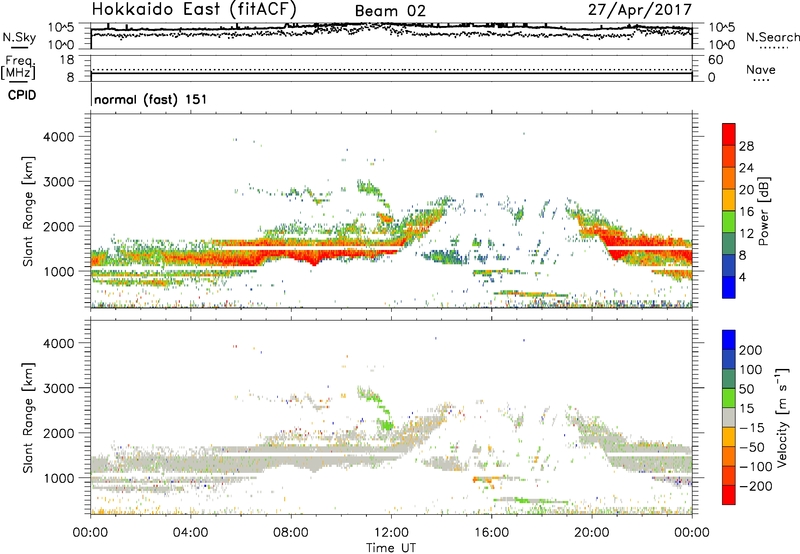
Task: Click the '12:00' time axis tick
Action: coord(391,533)
